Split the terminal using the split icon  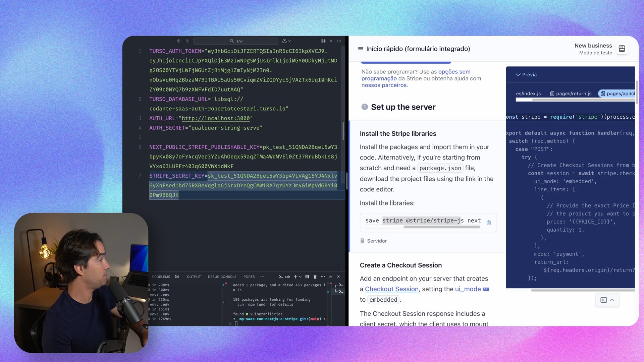307,277
